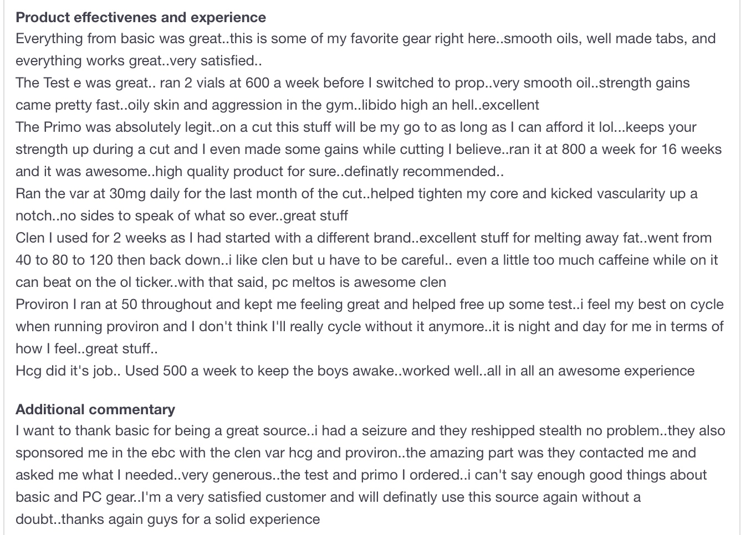The image size is (756, 535).
Task: Click the line starting "how I feel..great stuff"
Action: pyautogui.click(x=86, y=349)
